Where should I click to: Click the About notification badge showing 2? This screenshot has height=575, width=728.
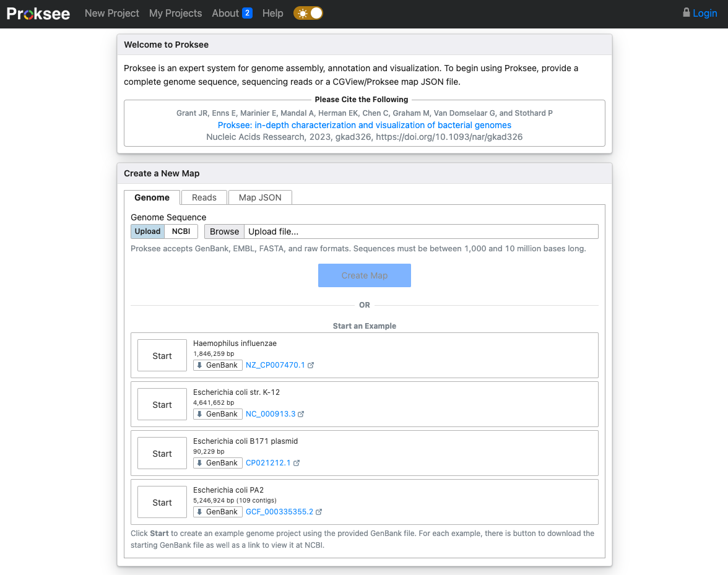pyautogui.click(x=248, y=13)
